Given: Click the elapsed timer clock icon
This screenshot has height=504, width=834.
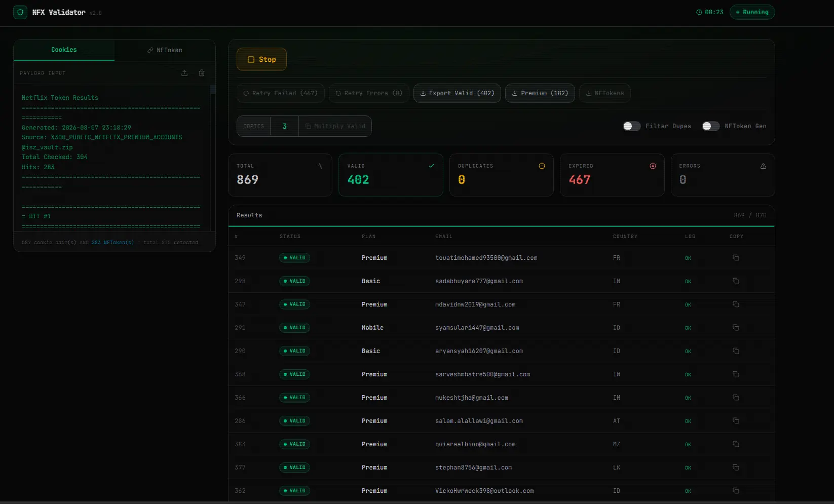Looking at the screenshot, I should click(x=699, y=12).
